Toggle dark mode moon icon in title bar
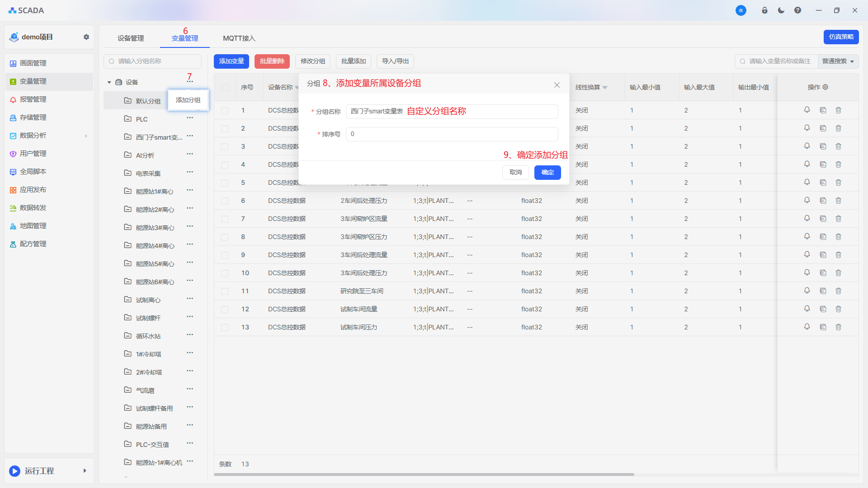Screen dimensions: 868x488 coord(781,10)
